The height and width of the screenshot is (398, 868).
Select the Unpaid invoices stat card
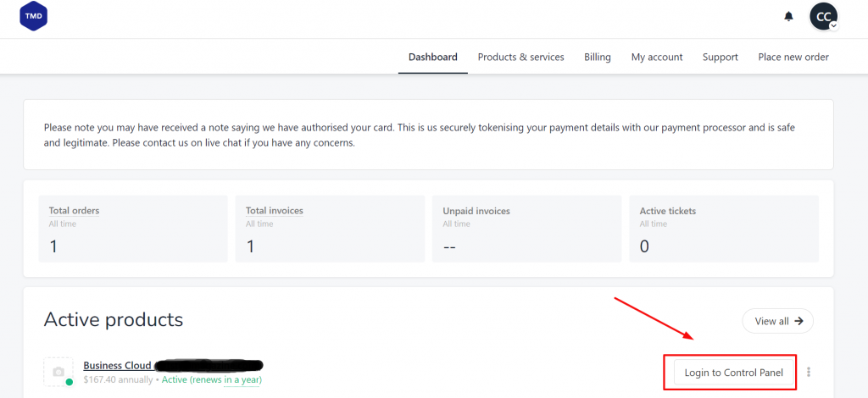click(526, 229)
